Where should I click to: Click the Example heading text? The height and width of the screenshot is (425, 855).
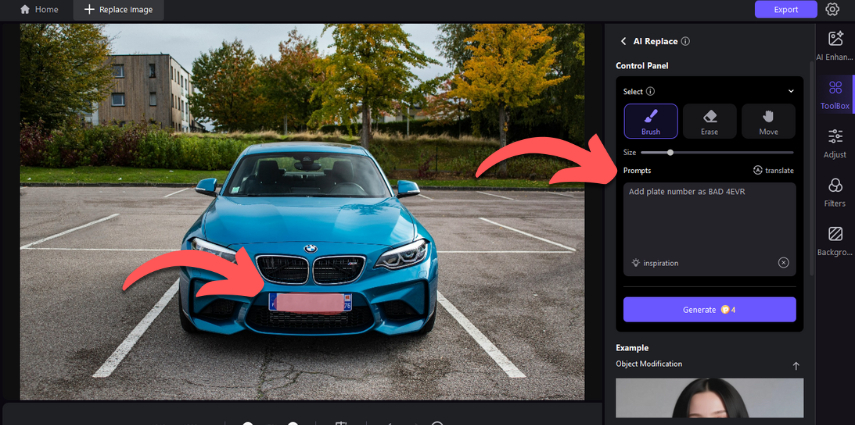tap(632, 348)
